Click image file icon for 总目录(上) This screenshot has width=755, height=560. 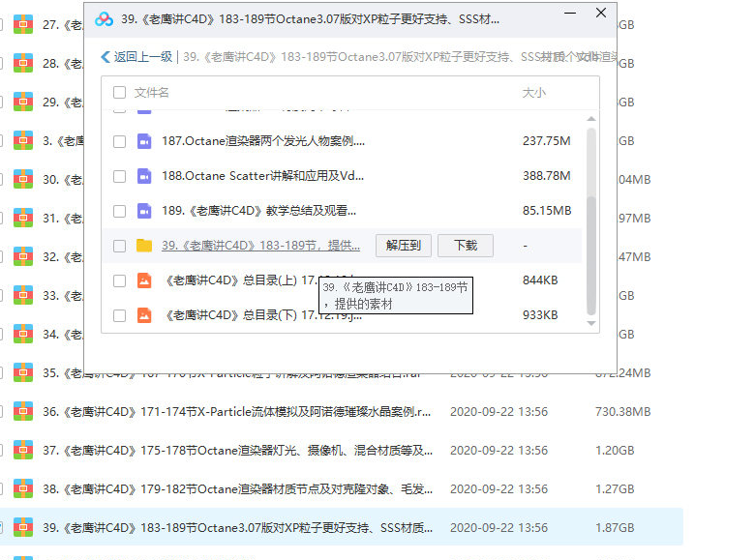[144, 280]
